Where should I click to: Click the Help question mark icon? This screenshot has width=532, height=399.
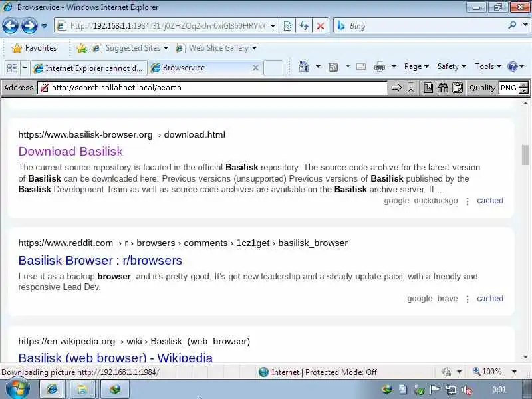coord(512,66)
